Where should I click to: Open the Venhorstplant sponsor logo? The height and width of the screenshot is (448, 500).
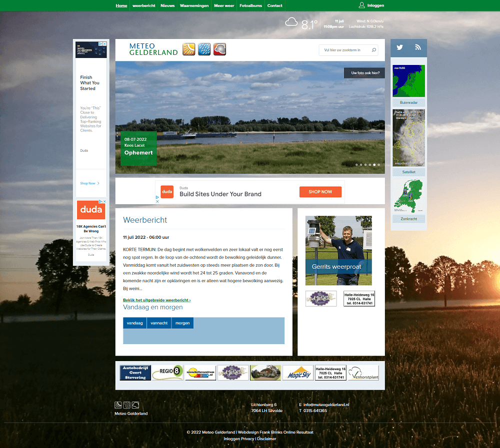coord(363,373)
